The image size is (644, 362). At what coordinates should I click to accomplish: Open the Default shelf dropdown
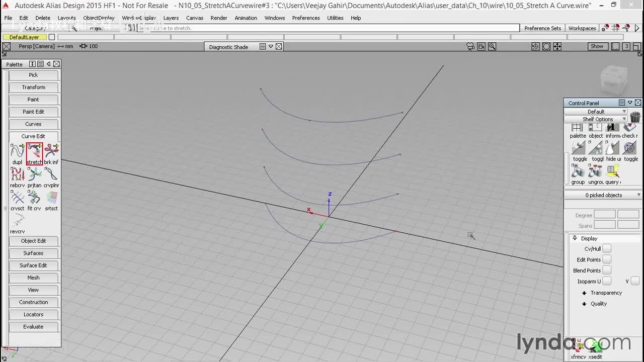coord(596,112)
